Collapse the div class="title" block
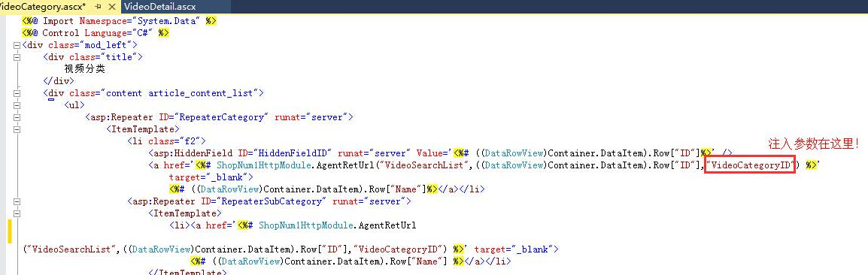This screenshot has height=275, width=868. pos(17,57)
